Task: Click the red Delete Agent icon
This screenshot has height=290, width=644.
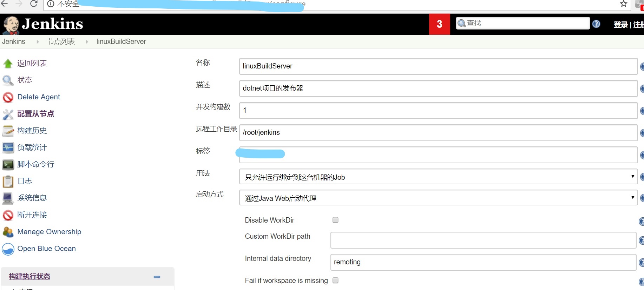Action: click(8, 97)
